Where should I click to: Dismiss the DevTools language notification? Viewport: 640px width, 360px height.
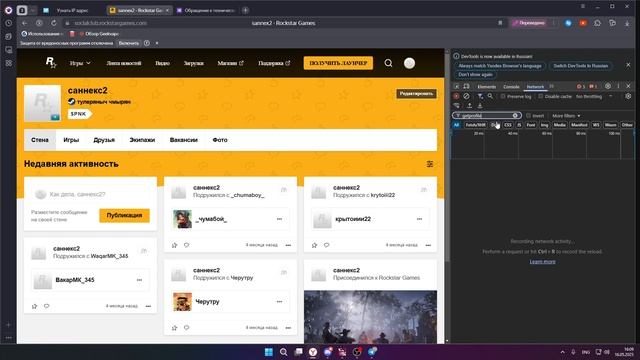point(628,65)
